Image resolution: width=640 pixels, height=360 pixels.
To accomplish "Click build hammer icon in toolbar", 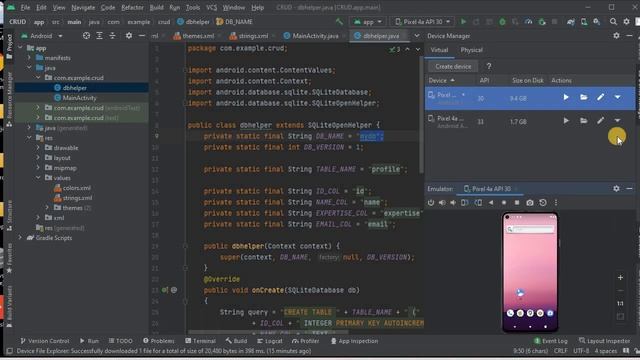I will point(339,22).
